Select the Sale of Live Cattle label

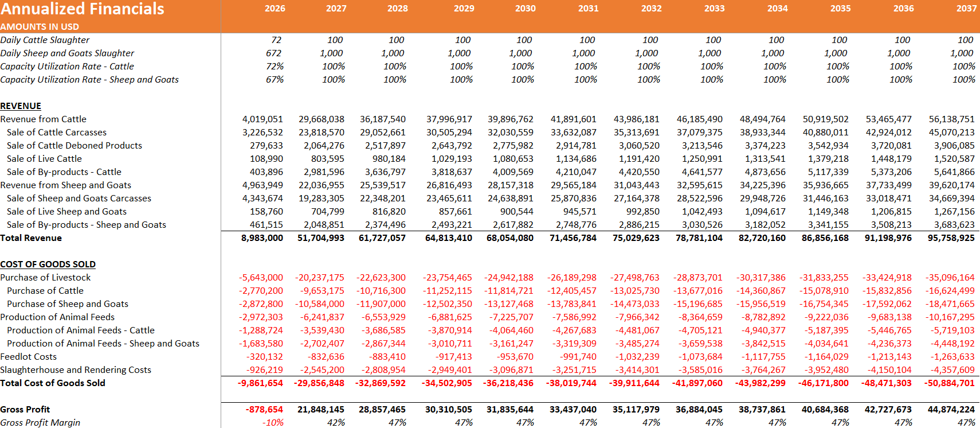coord(44,158)
